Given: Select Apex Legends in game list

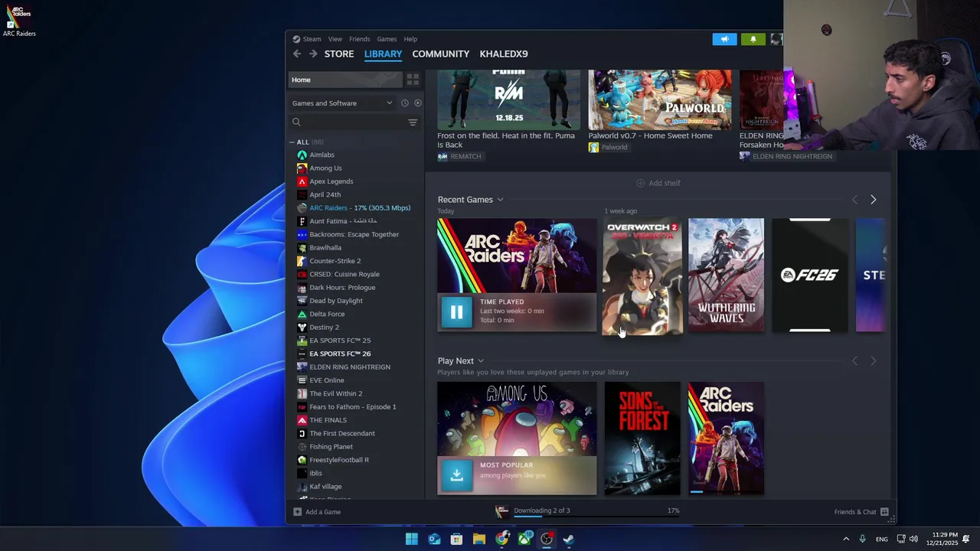Looking at the screenshot, I should pos(331,181).
